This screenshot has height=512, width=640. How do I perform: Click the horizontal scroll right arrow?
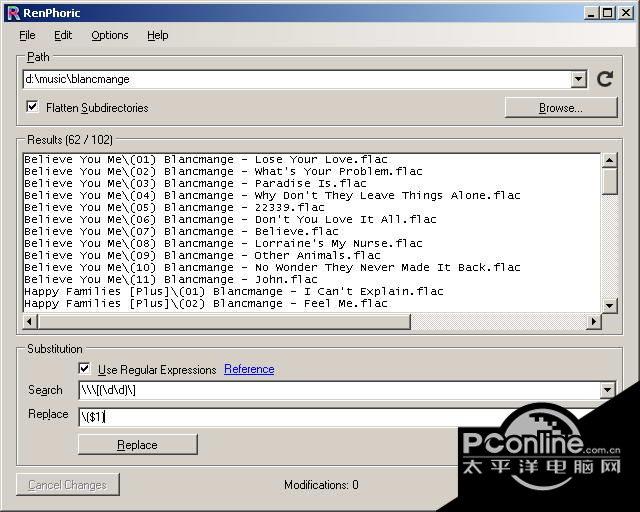(593, 321)
